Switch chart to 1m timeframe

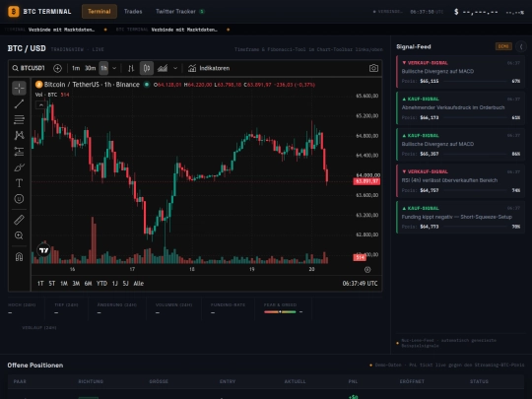pos(76,68)
